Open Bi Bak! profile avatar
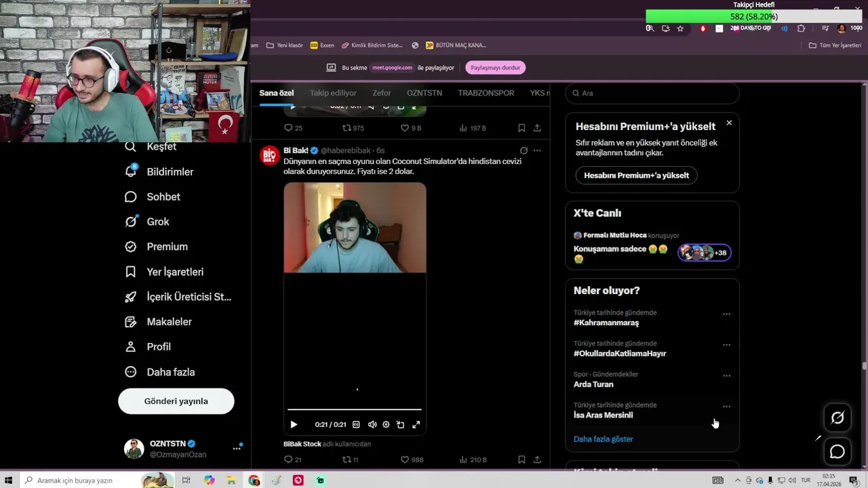 tap(270, 155)
